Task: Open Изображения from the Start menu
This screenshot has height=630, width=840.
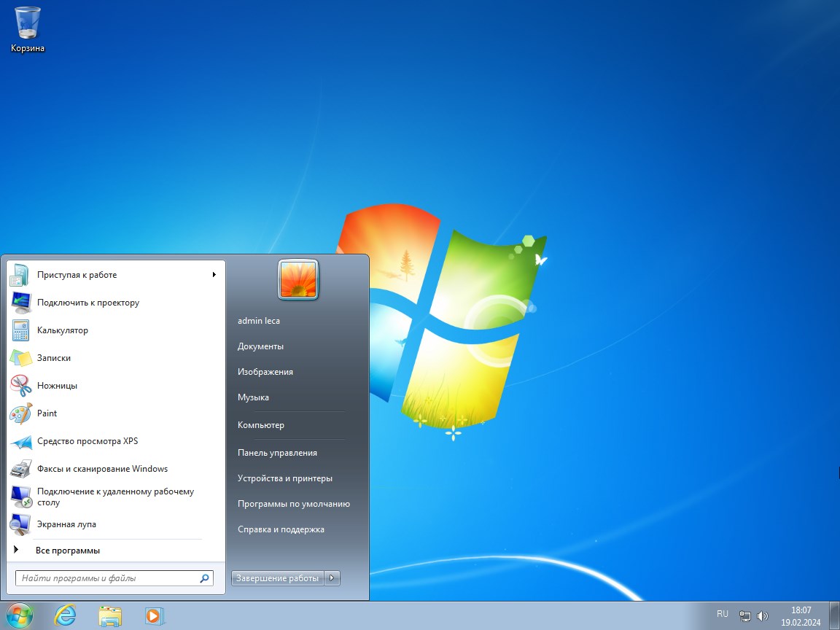Action: pos(265,372)
